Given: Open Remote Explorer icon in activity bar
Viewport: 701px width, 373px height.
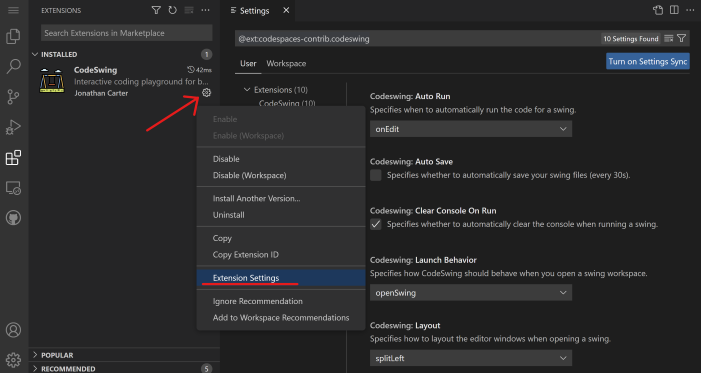Looking at the screenshot, I should 13,188.
